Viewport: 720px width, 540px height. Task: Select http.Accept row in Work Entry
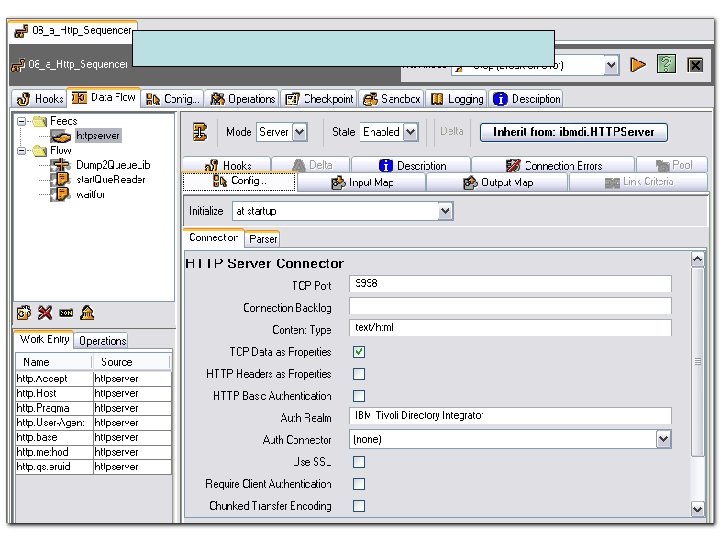point(93,379)
